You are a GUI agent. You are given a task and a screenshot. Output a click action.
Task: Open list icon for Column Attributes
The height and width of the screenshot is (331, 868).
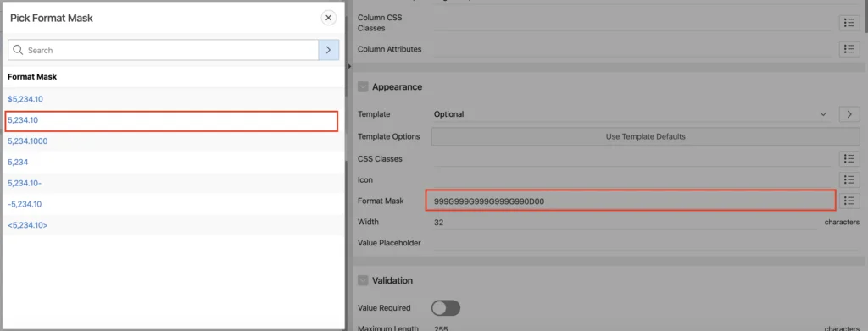(849, 48)
